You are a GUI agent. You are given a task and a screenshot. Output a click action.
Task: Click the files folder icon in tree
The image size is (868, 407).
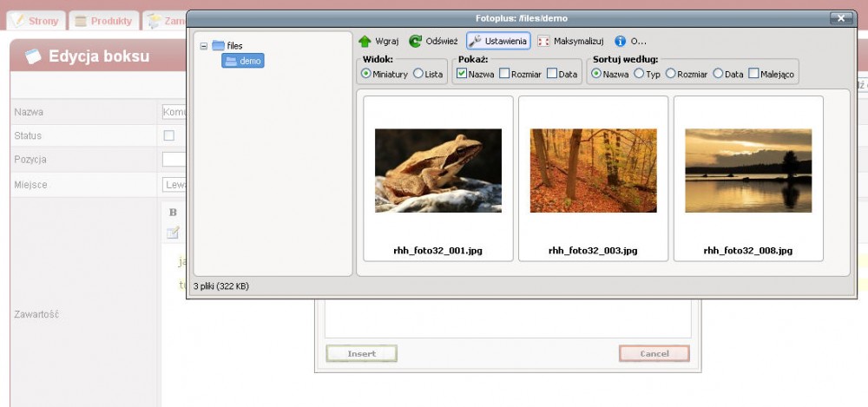[218, 46]
